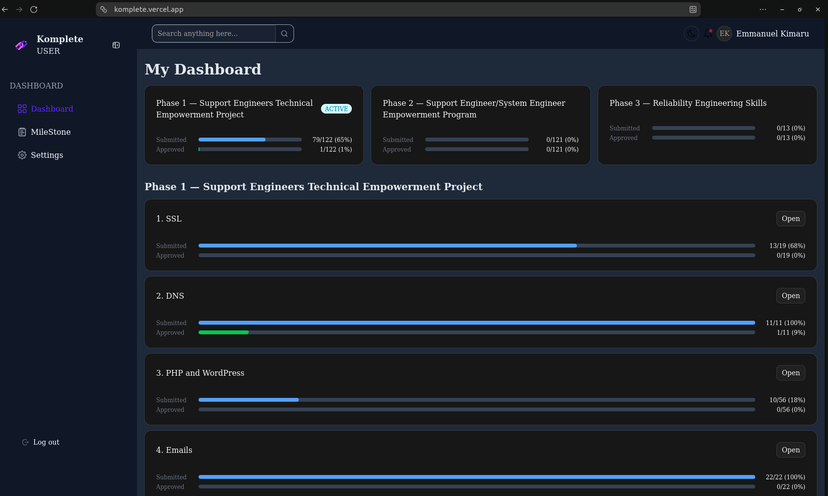Open the PHP and WordPress milestone
This screenshot has width=828, height=496.
click(x=790, y=373)
